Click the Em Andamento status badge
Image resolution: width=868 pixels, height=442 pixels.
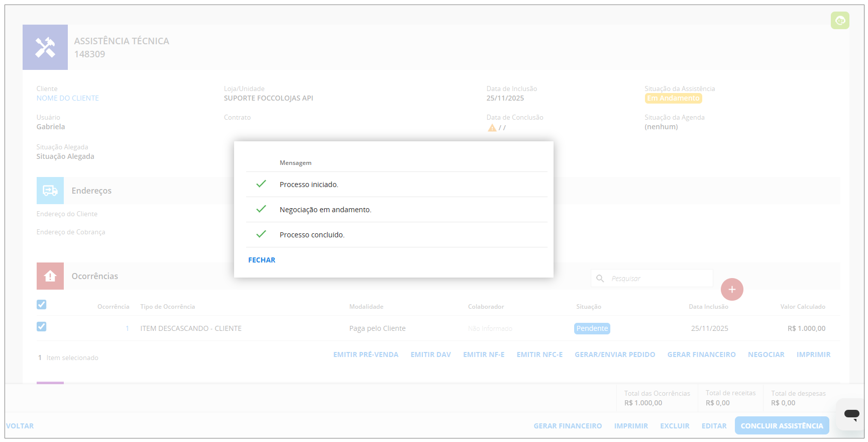pos(673,98)
